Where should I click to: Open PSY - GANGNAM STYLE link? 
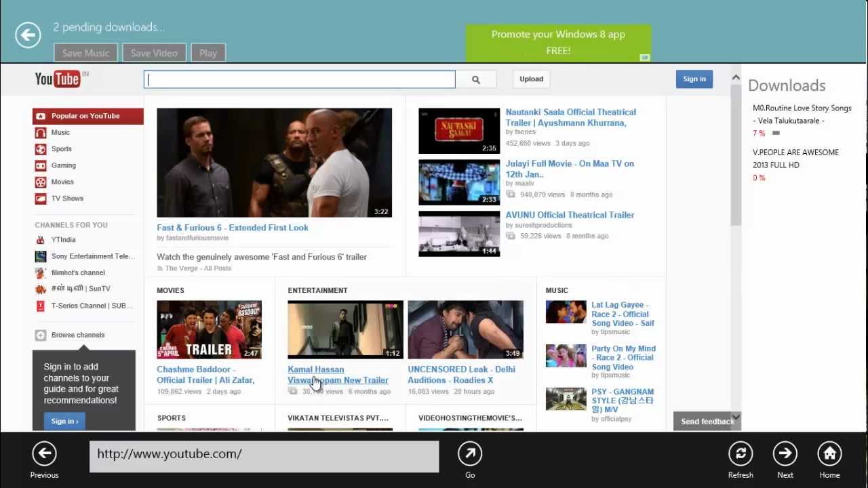[623, 401]
